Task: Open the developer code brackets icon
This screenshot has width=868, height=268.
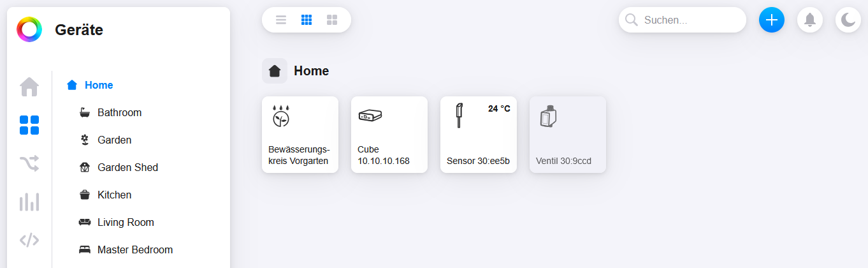Action: click(x=29, y=240)
